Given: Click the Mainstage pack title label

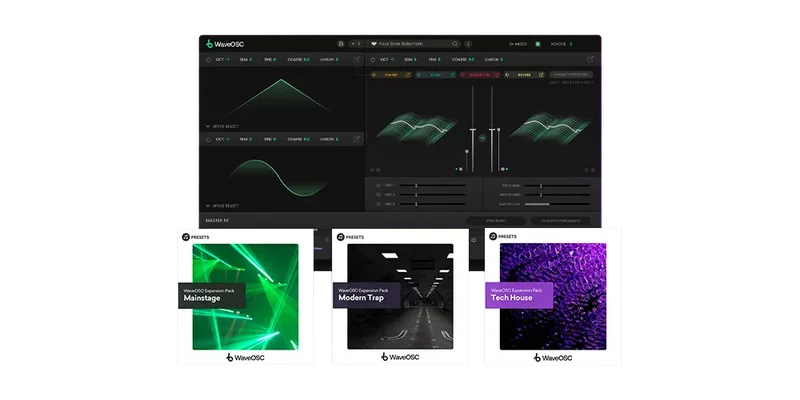Looking at the screenshot, I should click(x=212, y=296).
